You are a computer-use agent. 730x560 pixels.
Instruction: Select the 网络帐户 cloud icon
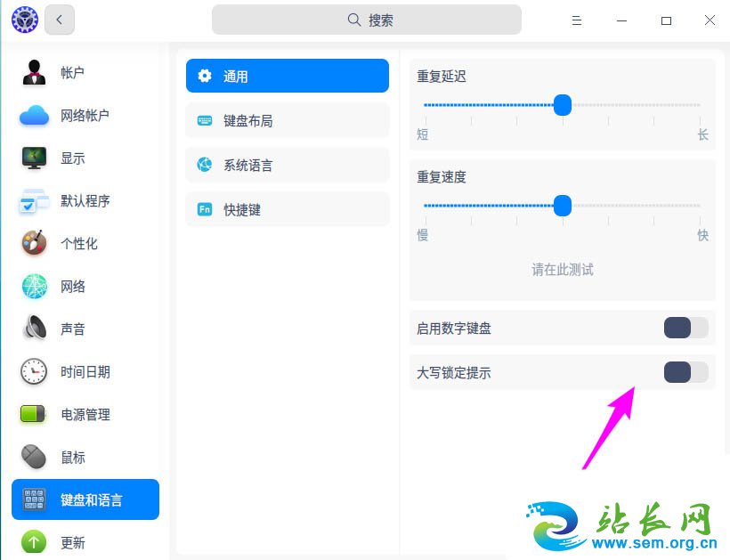34,115
